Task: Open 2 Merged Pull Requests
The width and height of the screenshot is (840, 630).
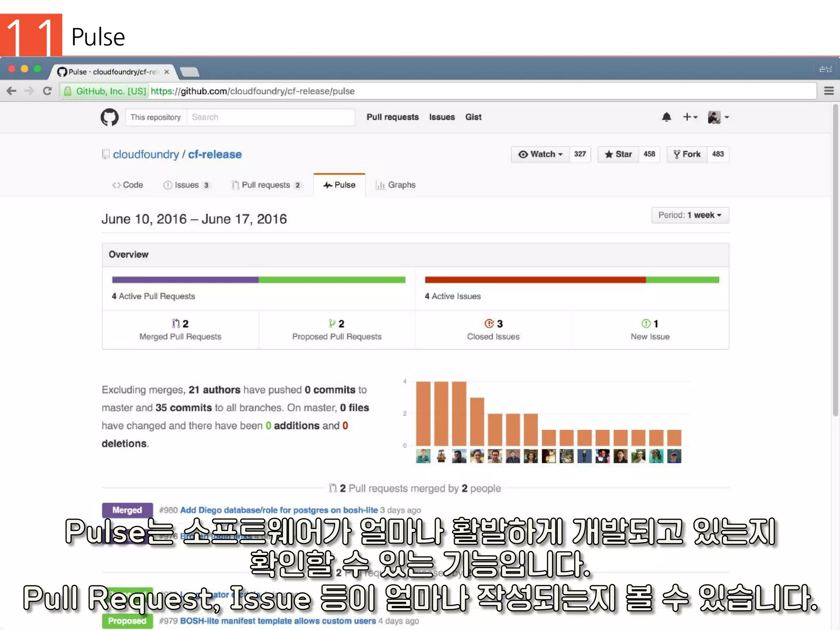Action: 180,330
